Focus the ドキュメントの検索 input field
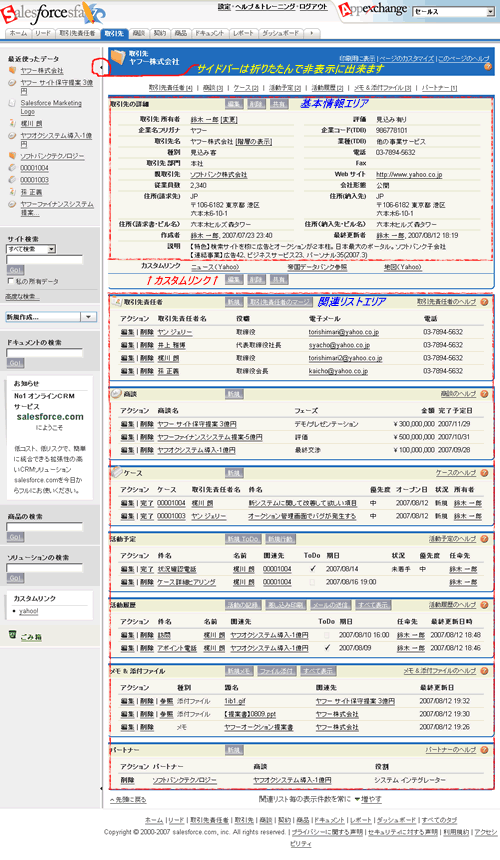 point(44,353)
